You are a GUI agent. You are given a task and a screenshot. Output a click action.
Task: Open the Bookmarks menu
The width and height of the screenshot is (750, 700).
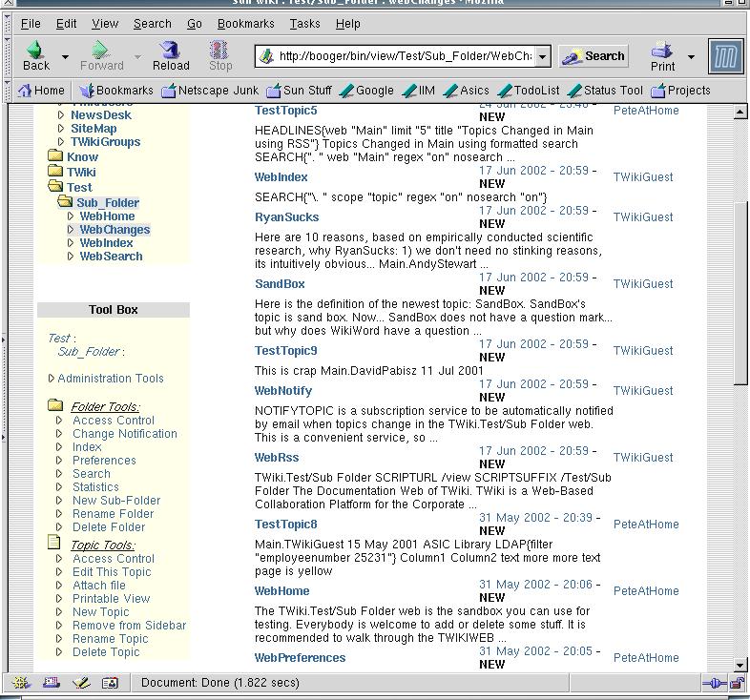point(245,23)
